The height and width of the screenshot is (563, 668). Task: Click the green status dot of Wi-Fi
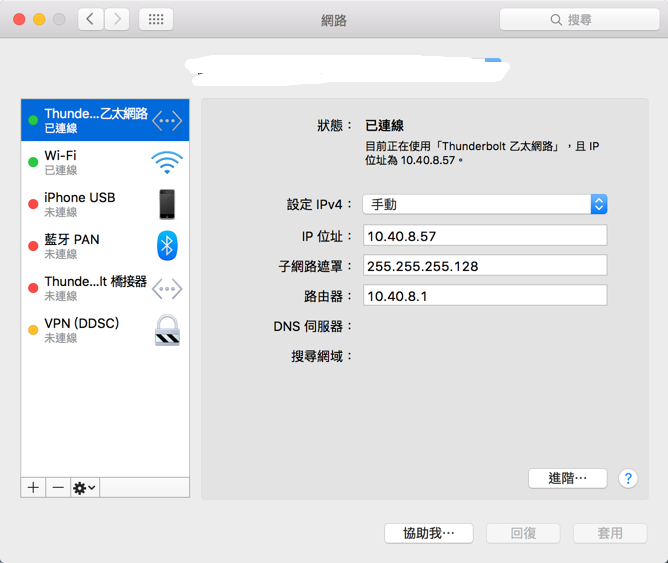click(33, 162)
